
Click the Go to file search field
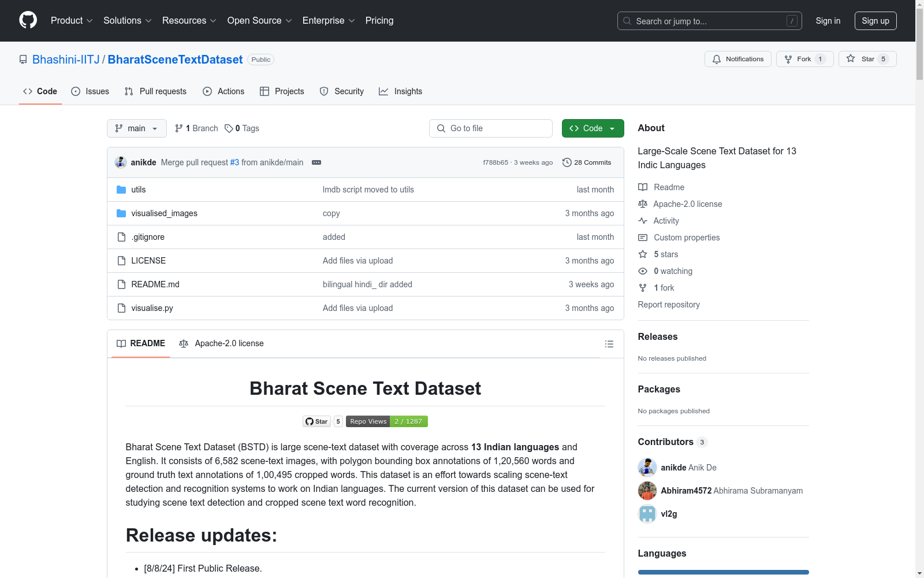pos(491,128)
